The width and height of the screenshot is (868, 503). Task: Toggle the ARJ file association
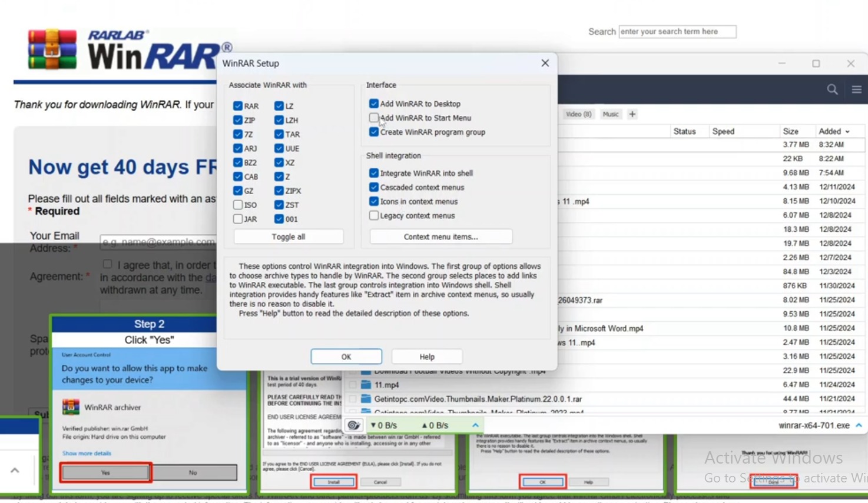(x=238, y=148)
